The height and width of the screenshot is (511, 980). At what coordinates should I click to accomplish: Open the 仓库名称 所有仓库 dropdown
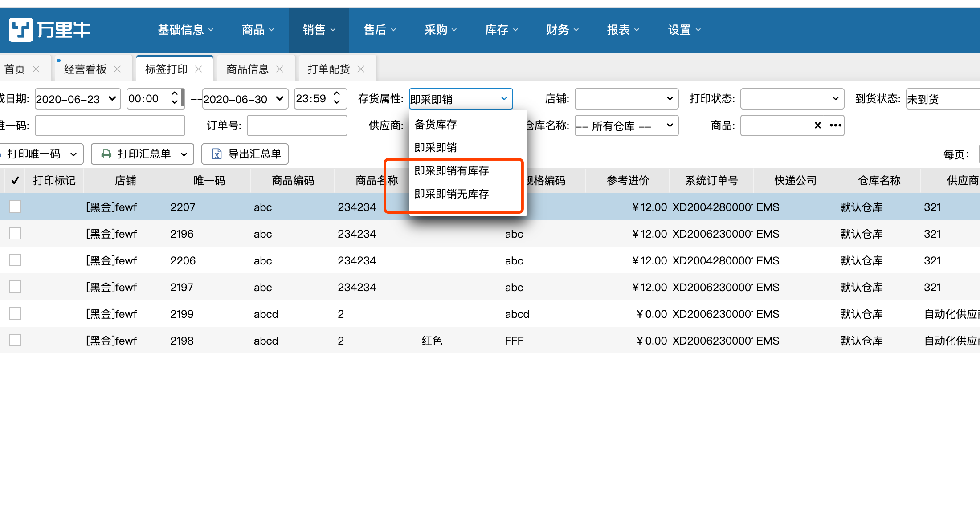626,126
